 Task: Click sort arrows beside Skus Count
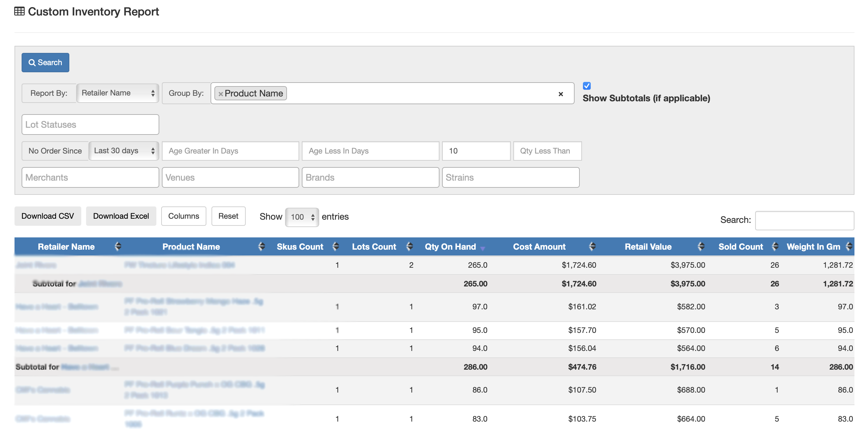(335, 246)
